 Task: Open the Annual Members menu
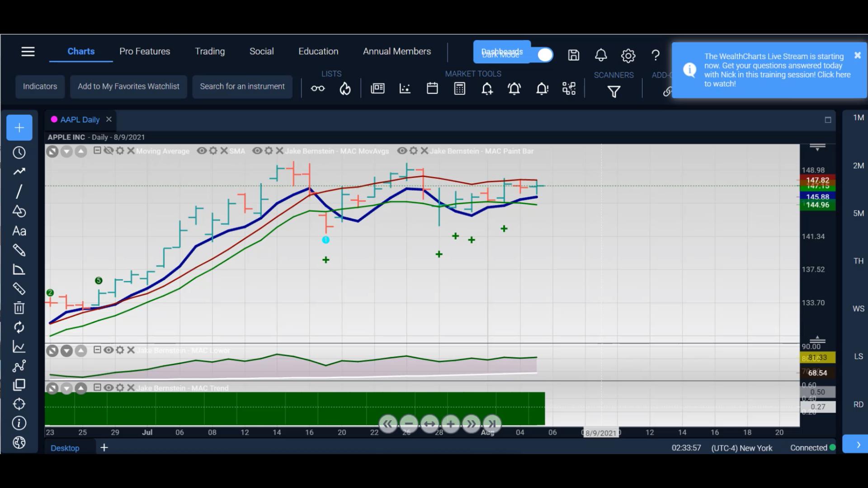pos(397,52)
